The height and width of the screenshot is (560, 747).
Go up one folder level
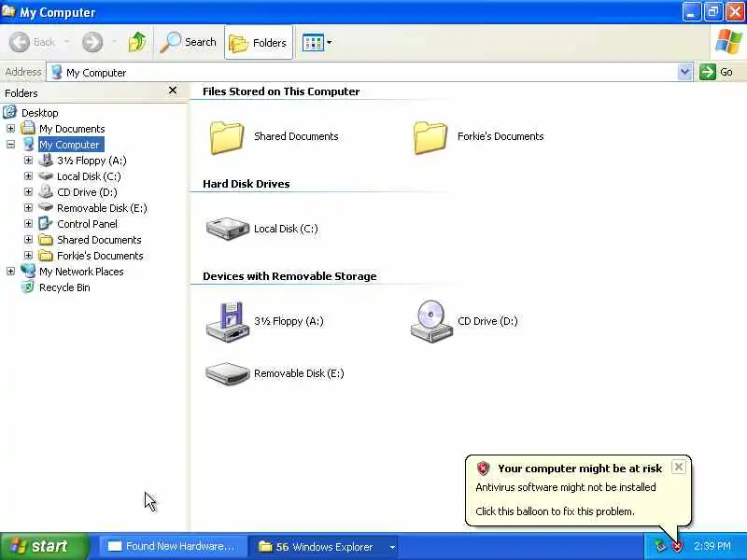[x=136, y=42]
